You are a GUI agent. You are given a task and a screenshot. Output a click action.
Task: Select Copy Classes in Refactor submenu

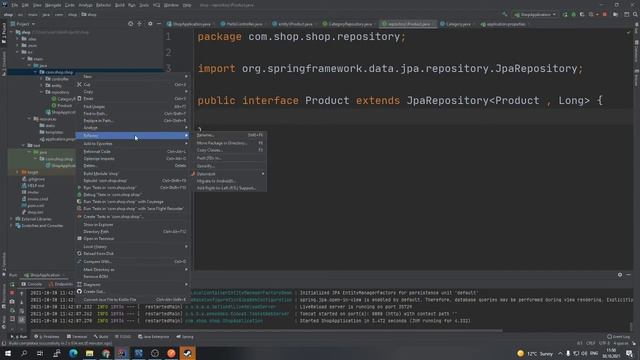point(230,150)
